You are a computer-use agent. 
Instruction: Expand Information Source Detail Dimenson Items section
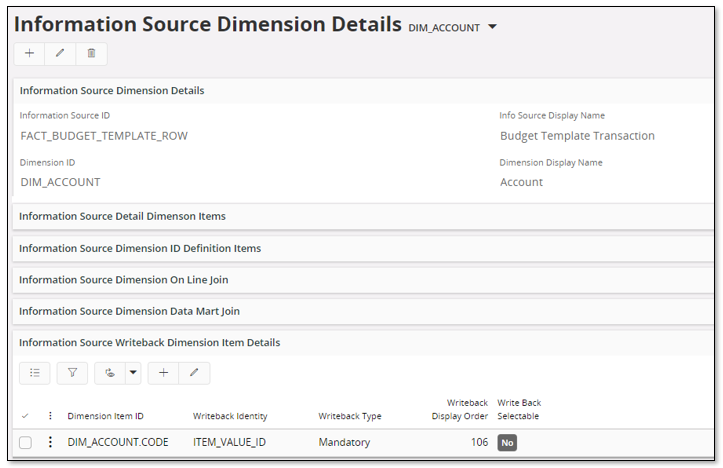click(x=122, y=216)
